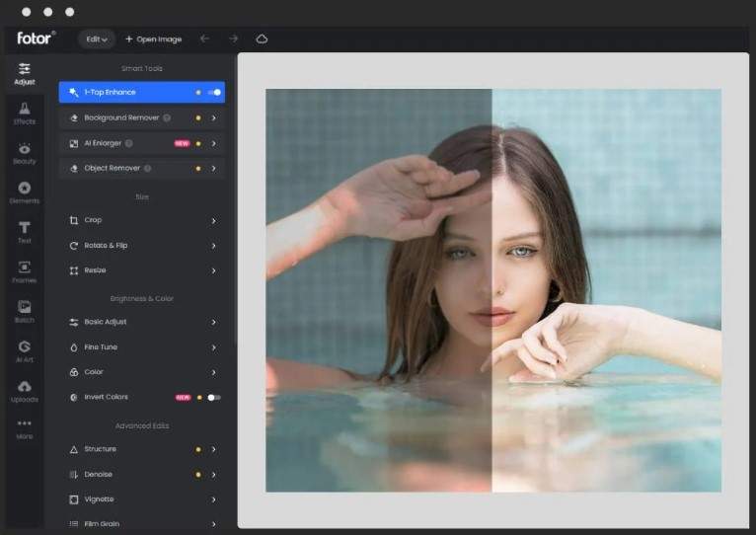The image size is (756, 535).
Task: Click the Open Image button
Action: 153,39
